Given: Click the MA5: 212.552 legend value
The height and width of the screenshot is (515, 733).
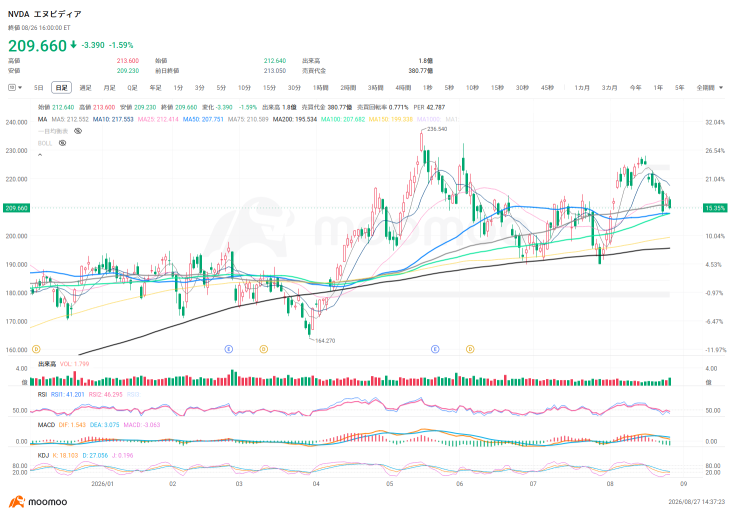Looking at the screenshot, I should 70,119.
